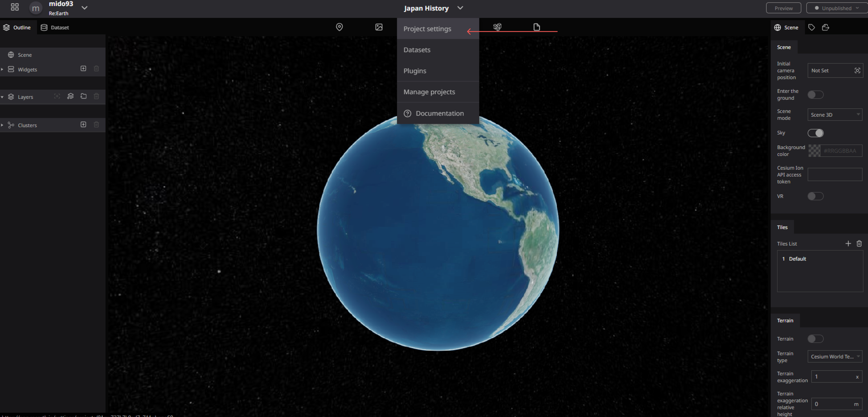This screenshot has width=868, height=417.
Task: Delete widget using Widgets trash icon
Action: 96,68
